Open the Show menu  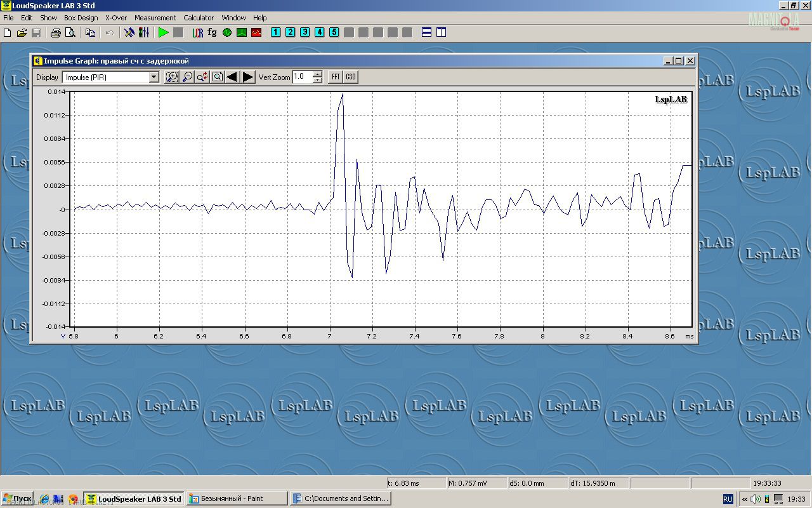48,18
